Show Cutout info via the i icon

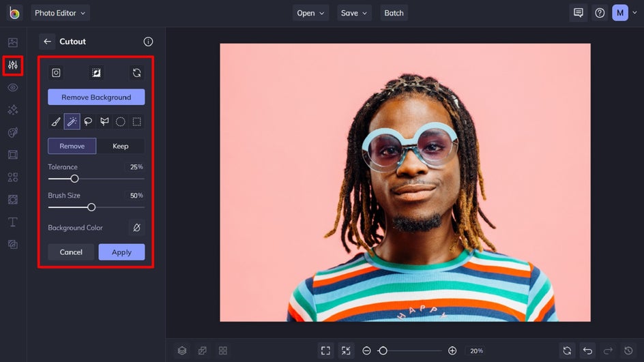148,42
